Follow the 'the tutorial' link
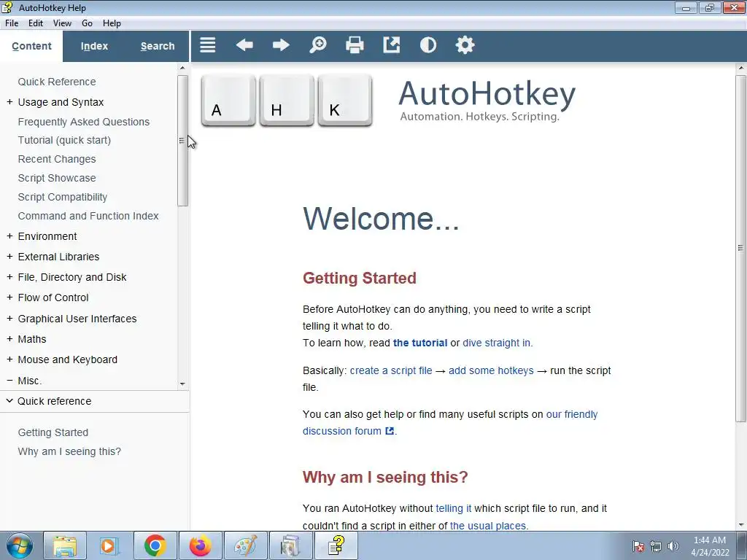This screenshot has height=560, width=747. [420, 343]
